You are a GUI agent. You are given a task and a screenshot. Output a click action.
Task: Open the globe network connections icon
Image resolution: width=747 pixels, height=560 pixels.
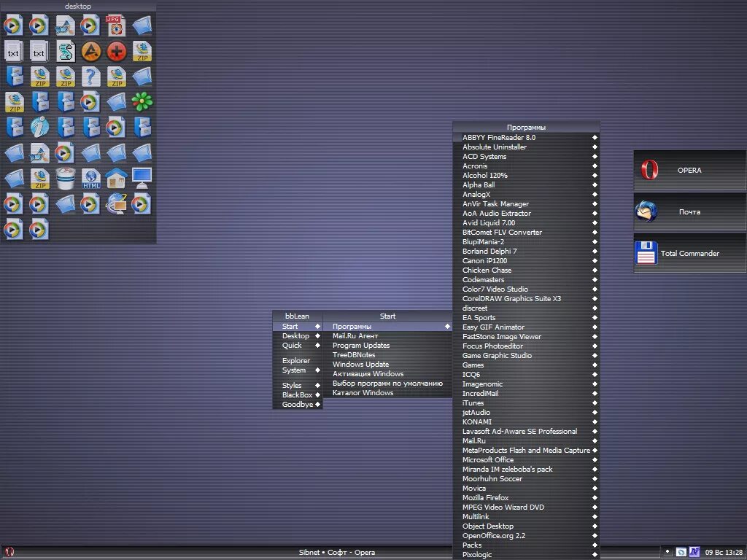[x=116, y=204]
